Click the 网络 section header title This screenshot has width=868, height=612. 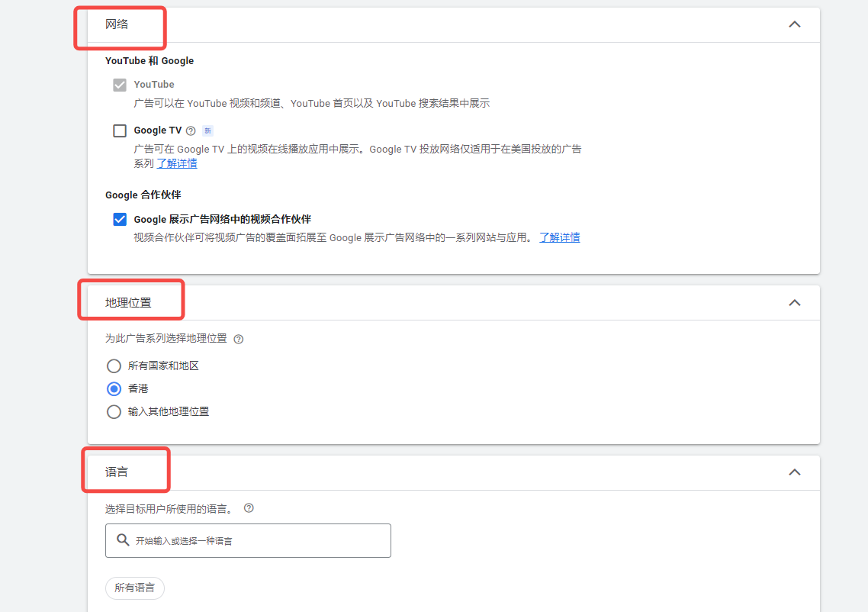tap(117, 24)
